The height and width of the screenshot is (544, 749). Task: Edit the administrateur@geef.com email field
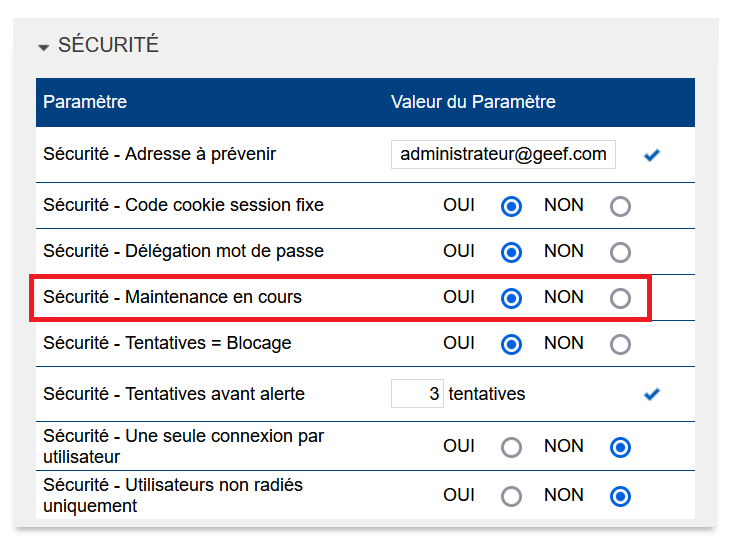[503, 155]
